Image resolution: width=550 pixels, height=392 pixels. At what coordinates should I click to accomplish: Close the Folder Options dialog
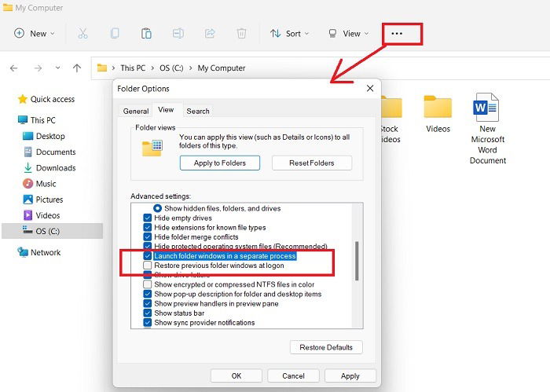370,88
